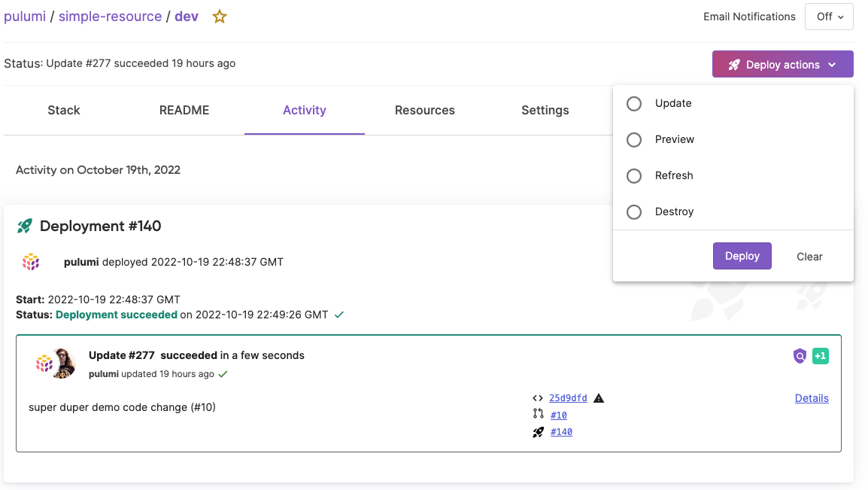Switch to the Resources tab
This screenshot has width=868, height=490.
click(424, 110)
